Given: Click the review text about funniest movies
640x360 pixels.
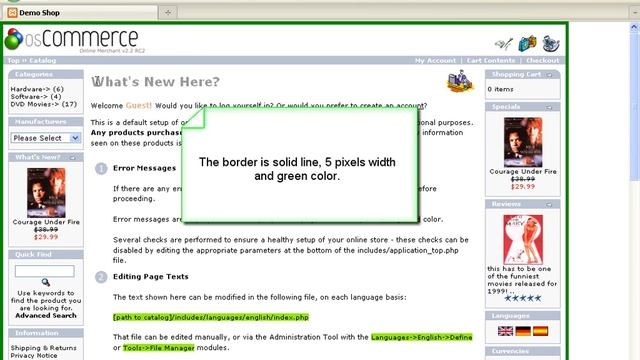Looking at the screenshot, I should tap(522, 280).
